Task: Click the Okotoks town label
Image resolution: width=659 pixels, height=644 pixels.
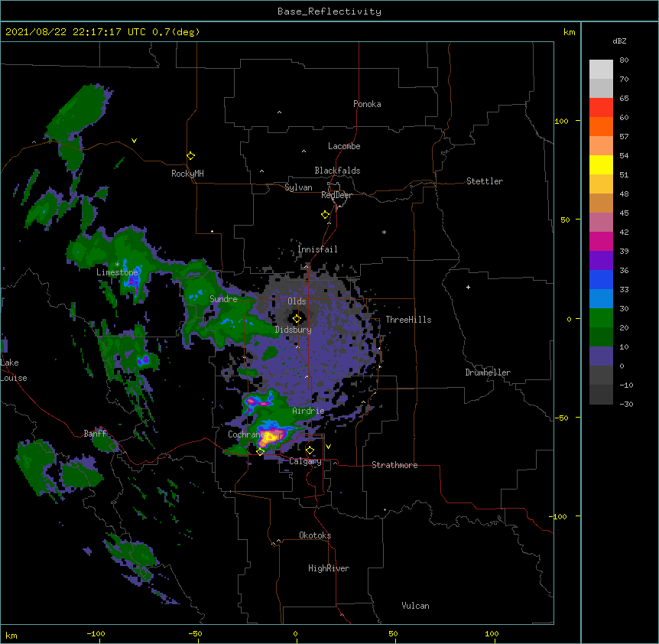Action: point(315,535)
